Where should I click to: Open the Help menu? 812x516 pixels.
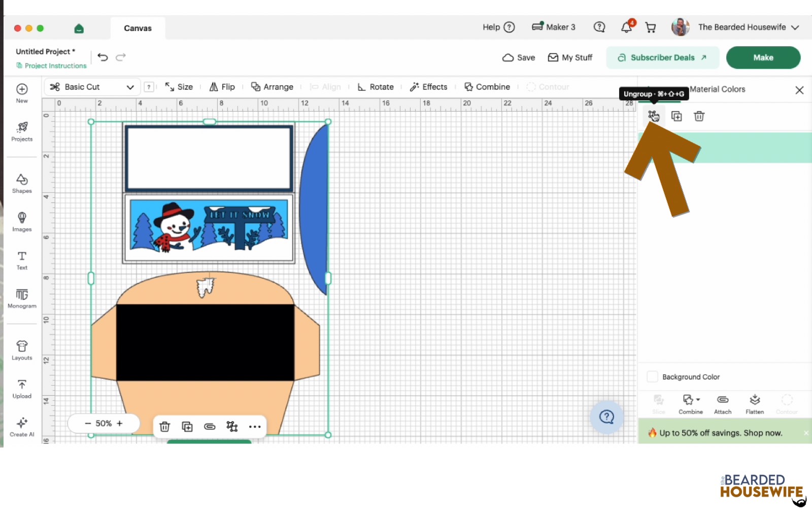498,27
